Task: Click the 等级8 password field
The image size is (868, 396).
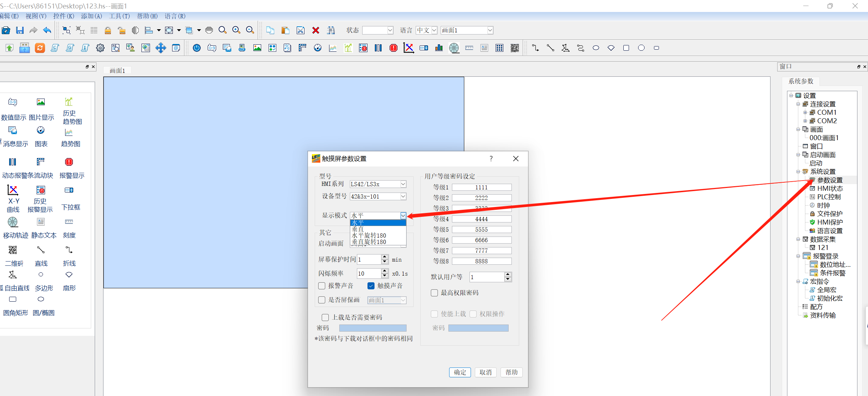Action: tap(482, 261)
